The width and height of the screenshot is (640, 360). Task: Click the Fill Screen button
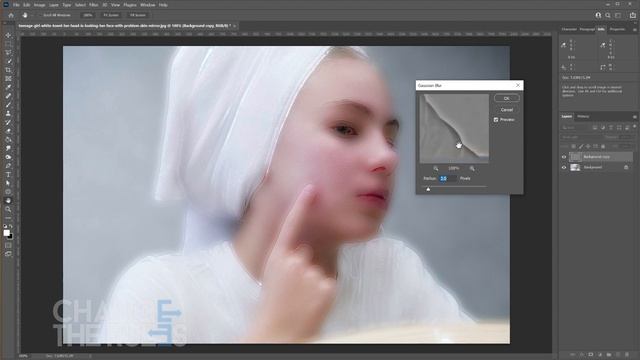coord(138,15)
